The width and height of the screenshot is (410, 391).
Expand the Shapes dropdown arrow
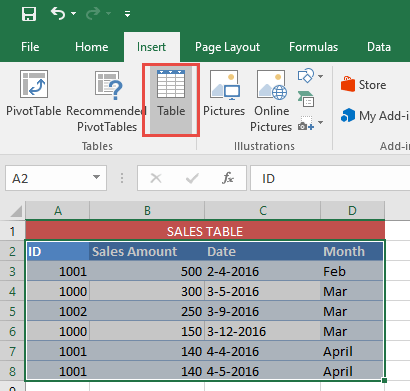pyautogui.click(x=320, y=76)
